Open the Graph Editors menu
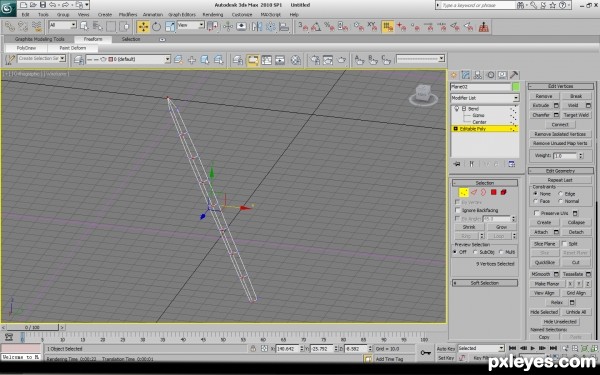The image size is (600, 375). 182,15
